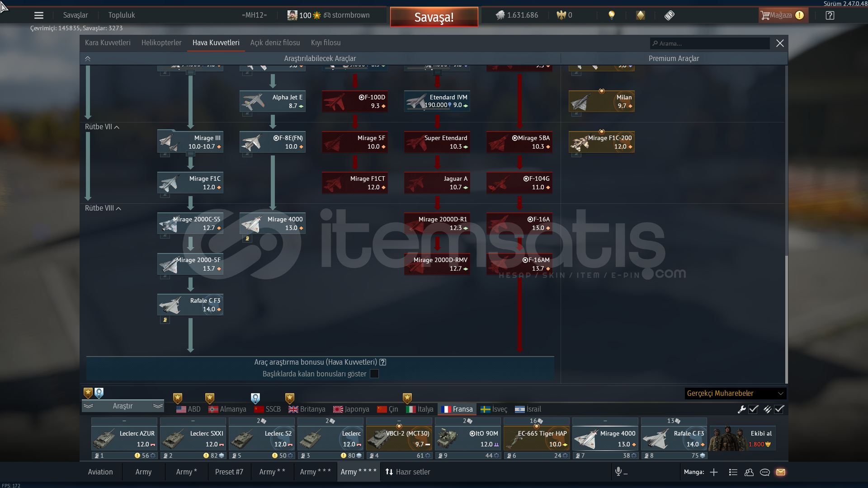Open the Hazır setler presets list

coord(407,472)
